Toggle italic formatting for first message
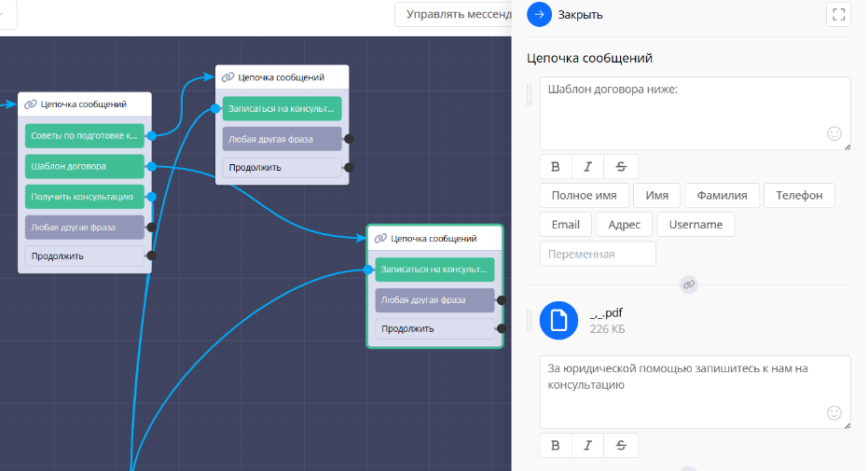 [x=587, y=167]
